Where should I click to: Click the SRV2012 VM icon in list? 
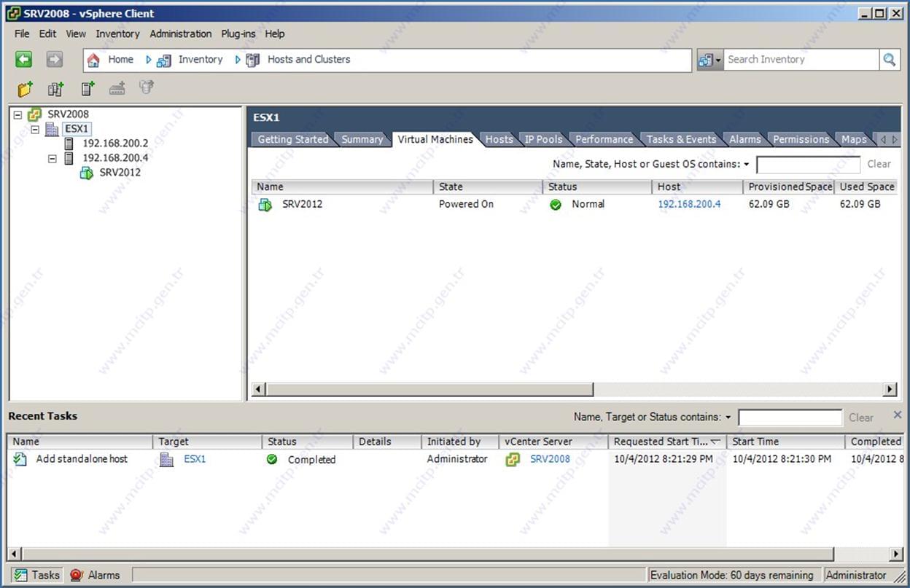(x=265, y=205)
